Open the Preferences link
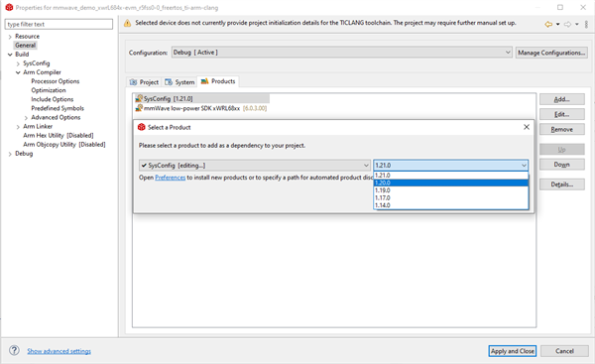Viewport: 595px width, 364px height. [170, 178]
